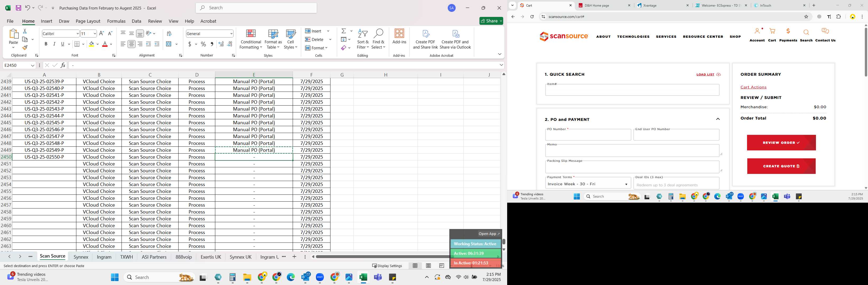Toggle Italic formatting
The image size is (868, 285).
54,44
